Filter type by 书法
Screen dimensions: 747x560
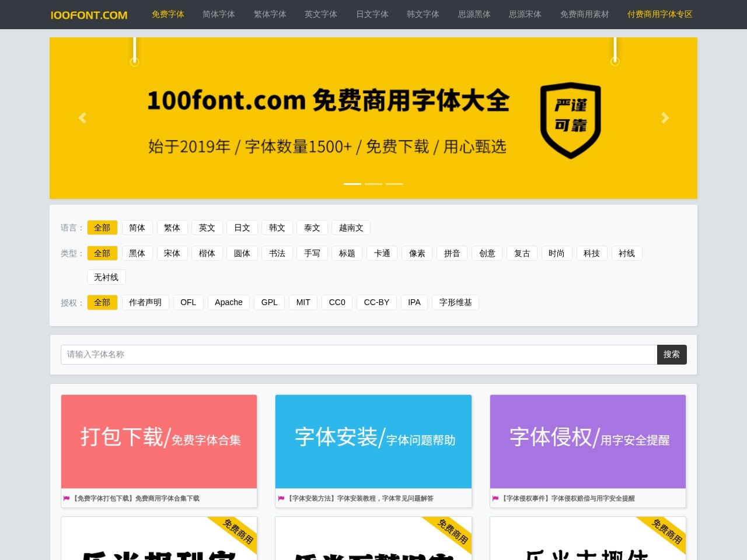pyautogui.click(x=277, y=253)
